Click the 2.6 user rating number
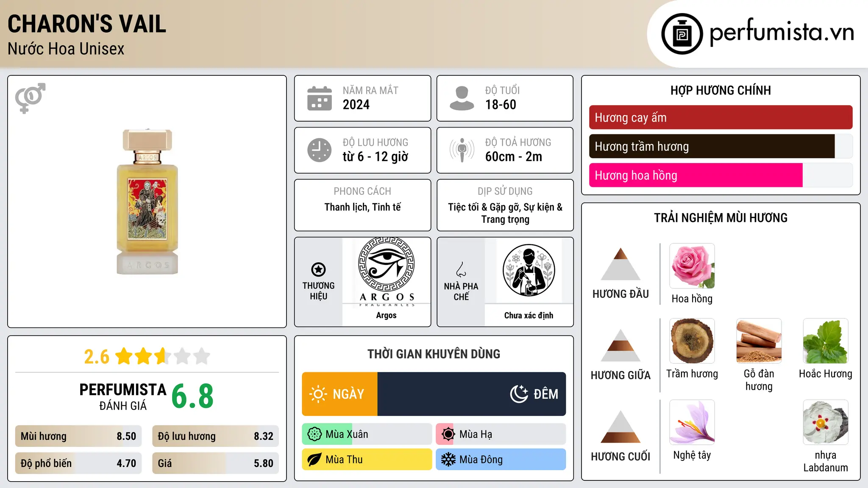Image resolution: width=868 pixels, height=488 pixels. [97, 357]
